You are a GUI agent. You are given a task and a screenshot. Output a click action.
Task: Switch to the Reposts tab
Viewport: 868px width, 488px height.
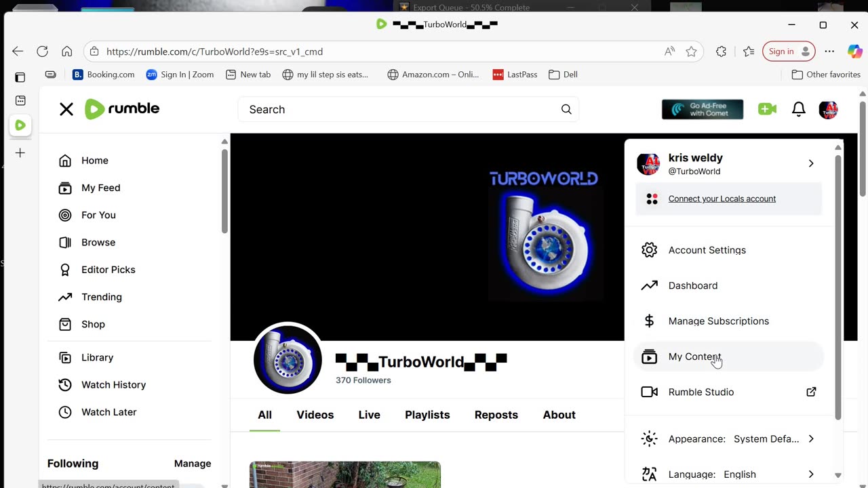496,415
